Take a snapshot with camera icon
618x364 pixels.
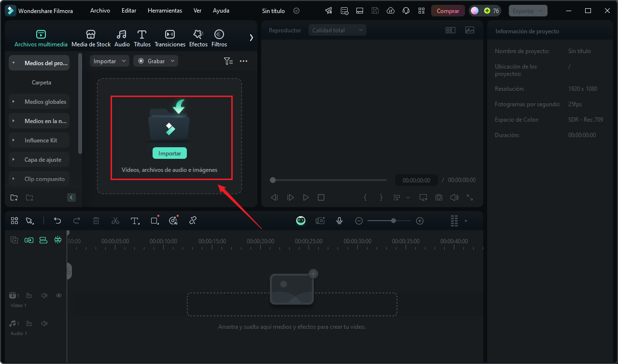439,197
